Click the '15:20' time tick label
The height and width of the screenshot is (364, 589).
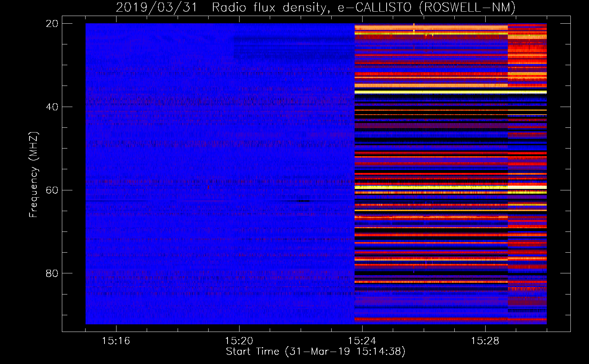tap(239, 341)
